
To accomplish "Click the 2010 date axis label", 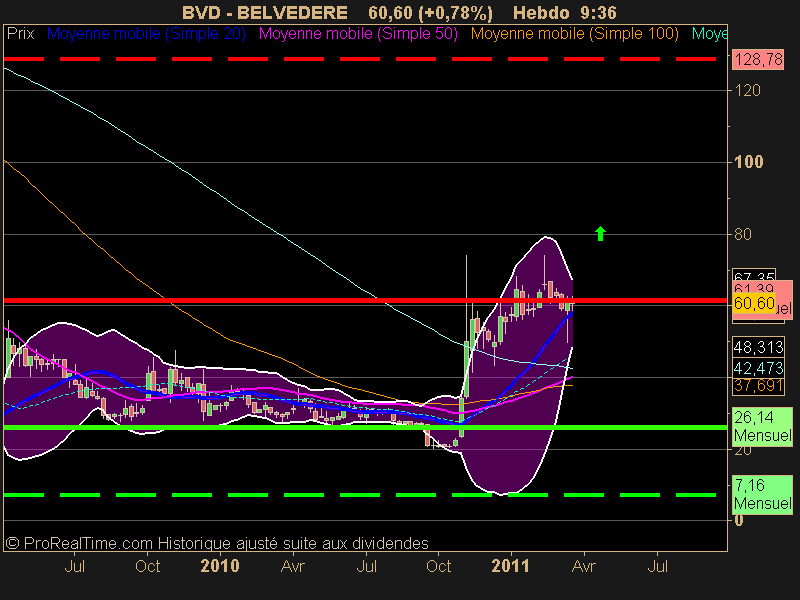I will tap(220, 566).
